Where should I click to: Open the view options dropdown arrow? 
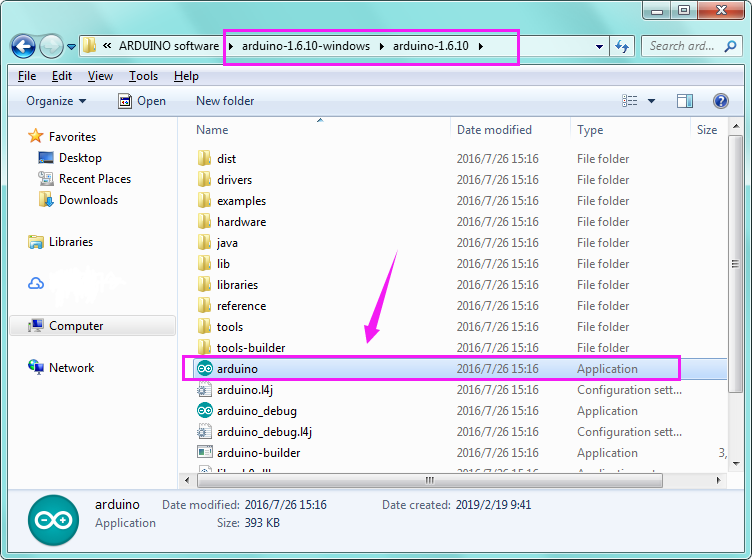(x=651, y=101)
